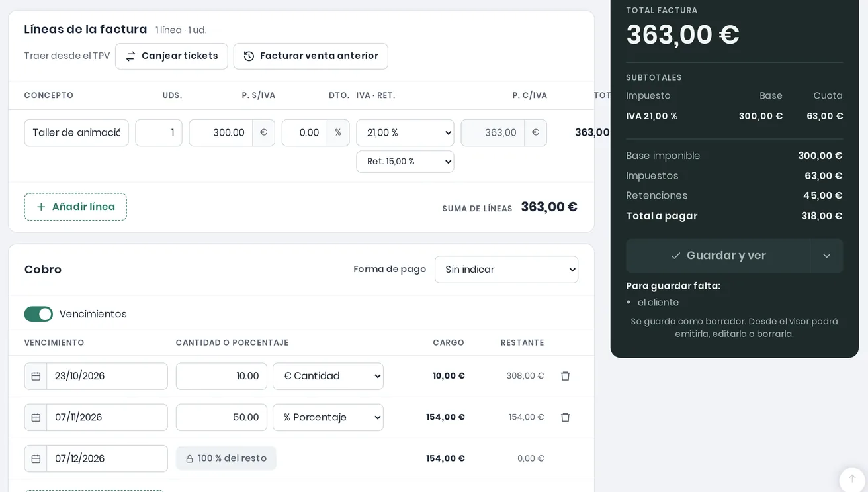The height and width of the screenshot is (492, 868).
Task: Click the Retenciones amount 45,00 €
Action: (823, 196)
